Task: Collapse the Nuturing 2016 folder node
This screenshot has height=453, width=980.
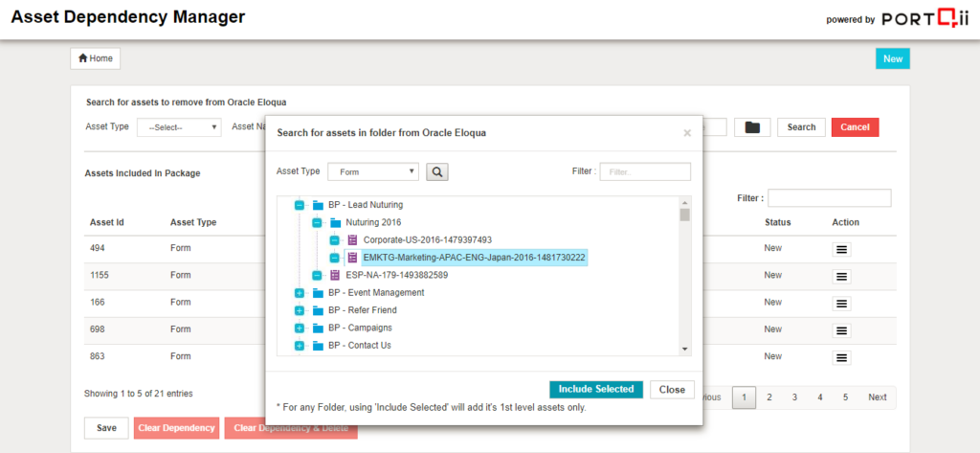Action: (317, 222)
